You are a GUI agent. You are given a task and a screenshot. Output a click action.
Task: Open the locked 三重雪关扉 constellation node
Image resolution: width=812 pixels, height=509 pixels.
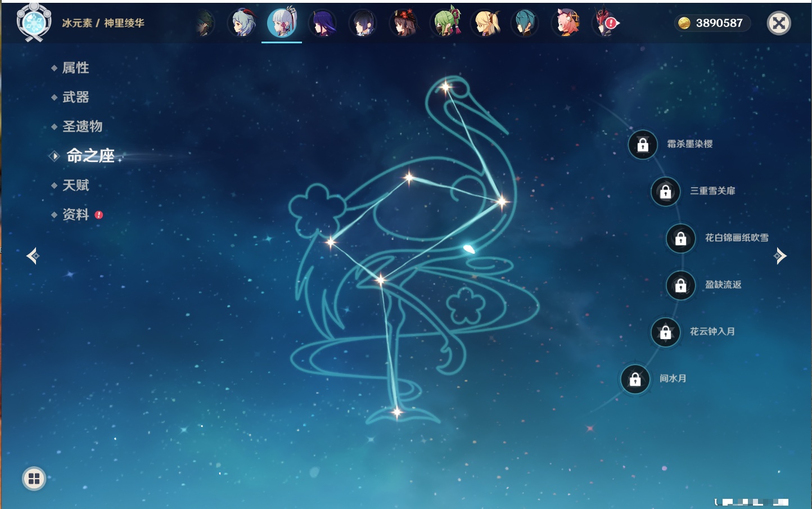[x=666, y=191]
